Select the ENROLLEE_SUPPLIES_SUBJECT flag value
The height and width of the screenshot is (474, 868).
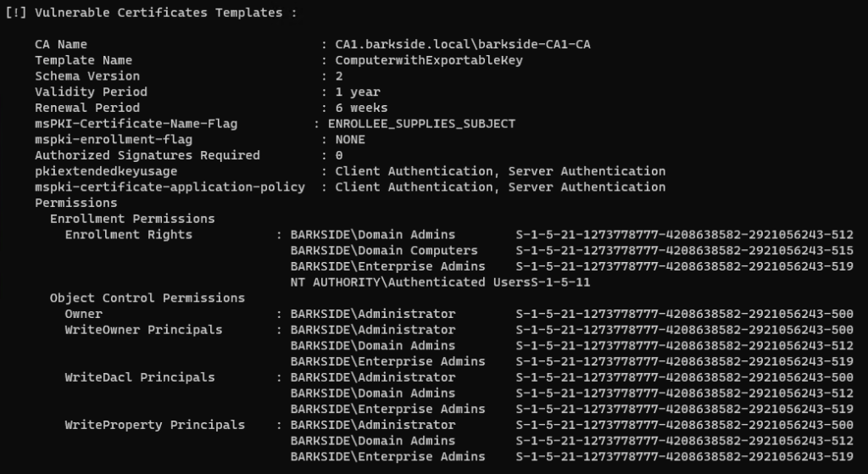click(x=421, y=124)
